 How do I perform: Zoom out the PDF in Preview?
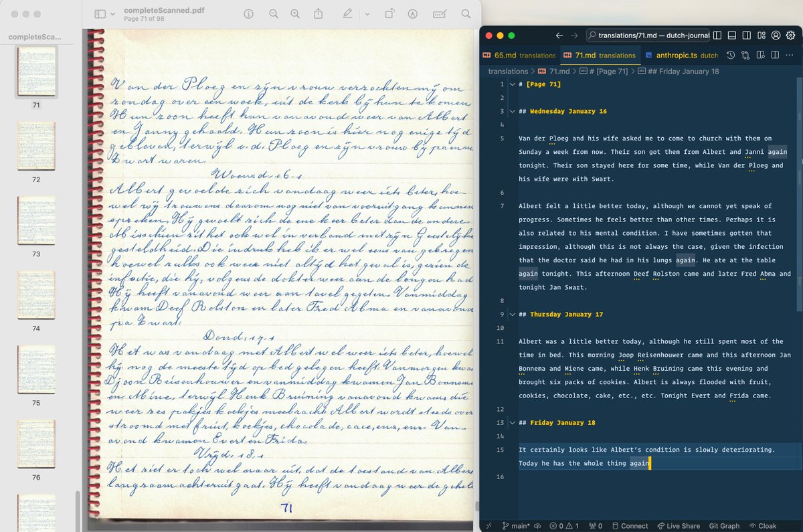(274, 14)
